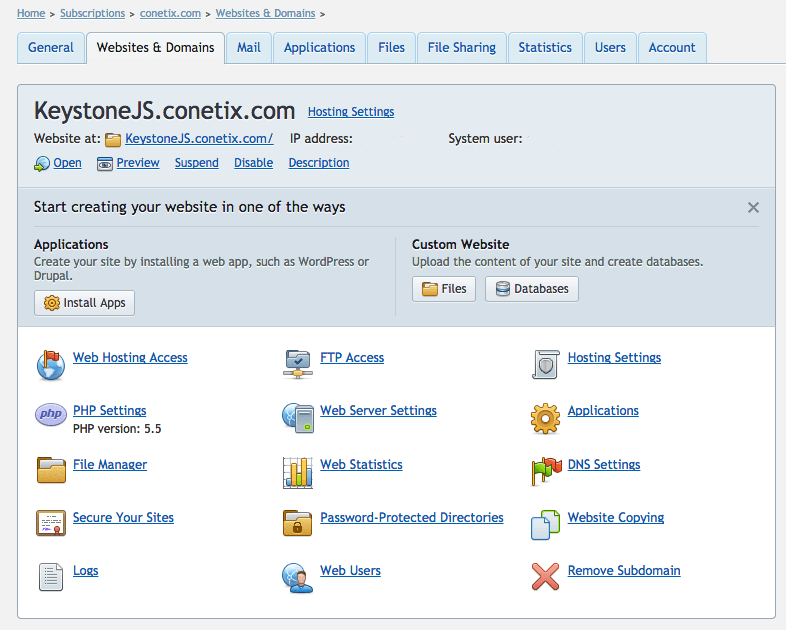Click the Applications gear icon
The image size is (786, 630).
(x=545, y=418)
